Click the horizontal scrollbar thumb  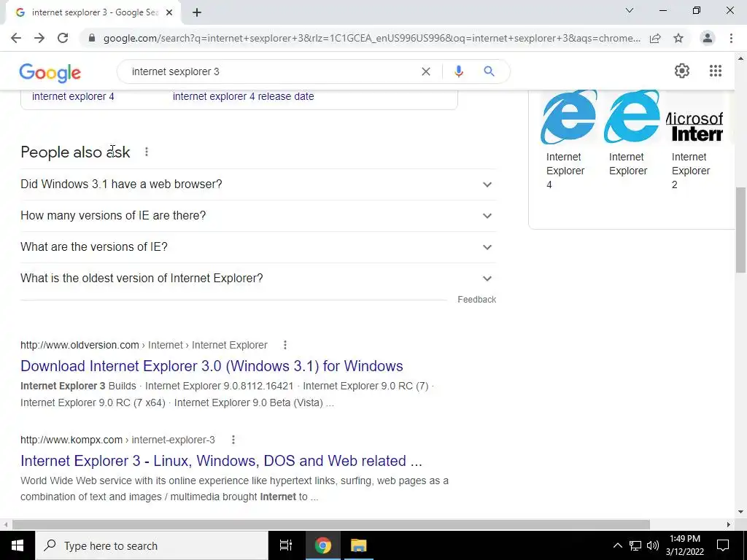(331, 524)
